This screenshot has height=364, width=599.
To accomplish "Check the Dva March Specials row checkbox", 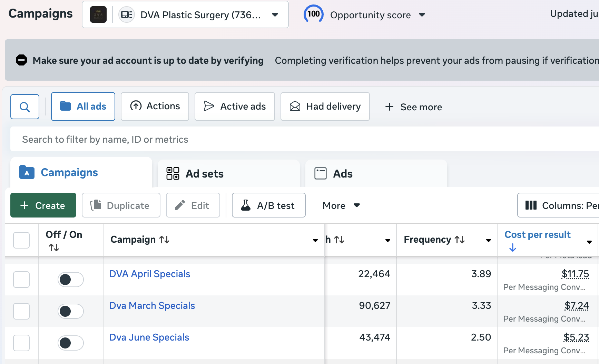I will click(21, 311).
